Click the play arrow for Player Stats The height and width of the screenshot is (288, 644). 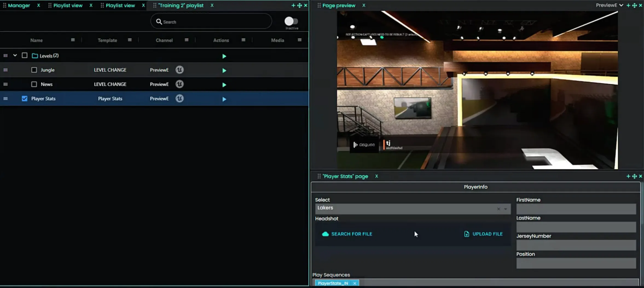[x=224, y=99]
